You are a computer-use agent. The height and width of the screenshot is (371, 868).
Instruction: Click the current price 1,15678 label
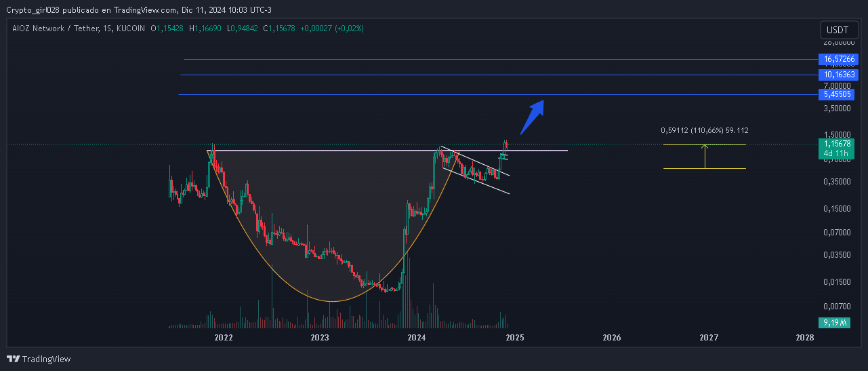pos(838,144)
